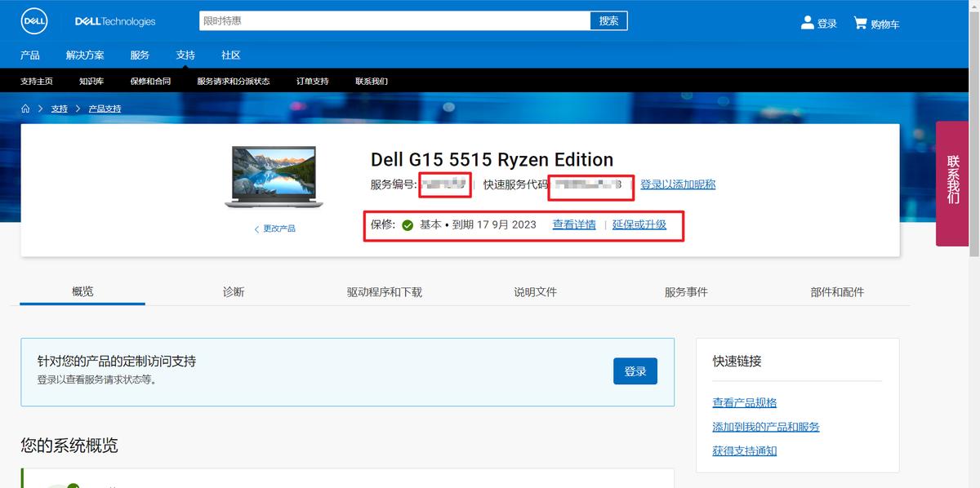Click the 更改产品 link
Screen dimensions: 980x488
click(278, 228)
